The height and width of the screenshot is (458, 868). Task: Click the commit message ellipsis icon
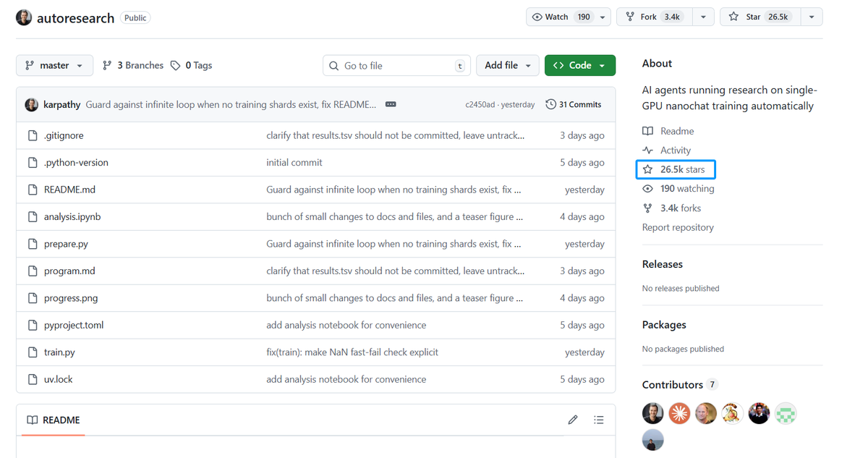(x=391, y=104)
